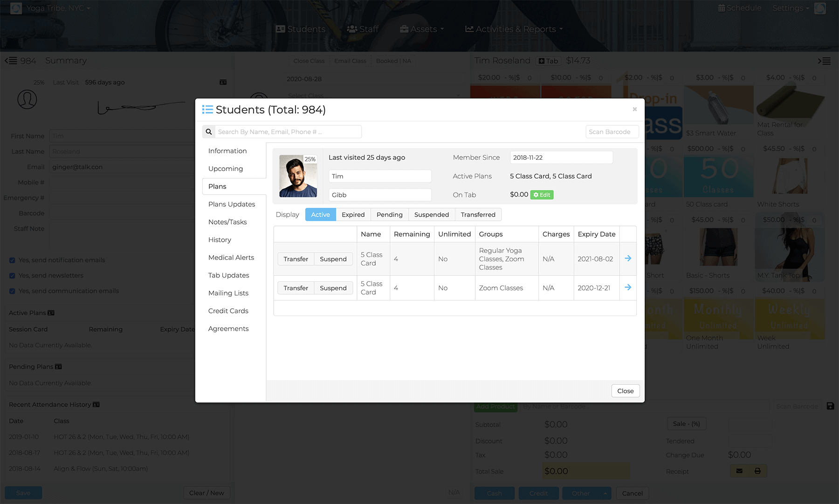Click the search by name field
Image resolution: width=839 pixels, height=504 pixels.
[x=288, y=132]
